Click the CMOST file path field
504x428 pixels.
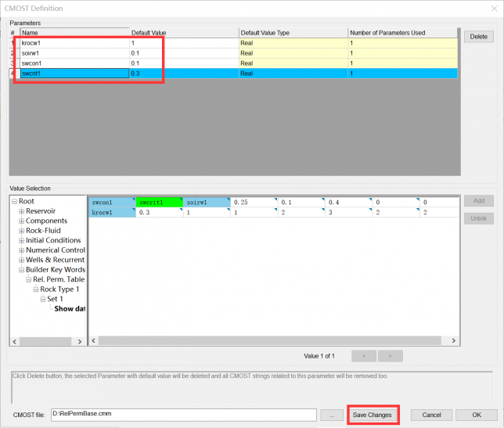pyautogui.click(x=183, y=414)
